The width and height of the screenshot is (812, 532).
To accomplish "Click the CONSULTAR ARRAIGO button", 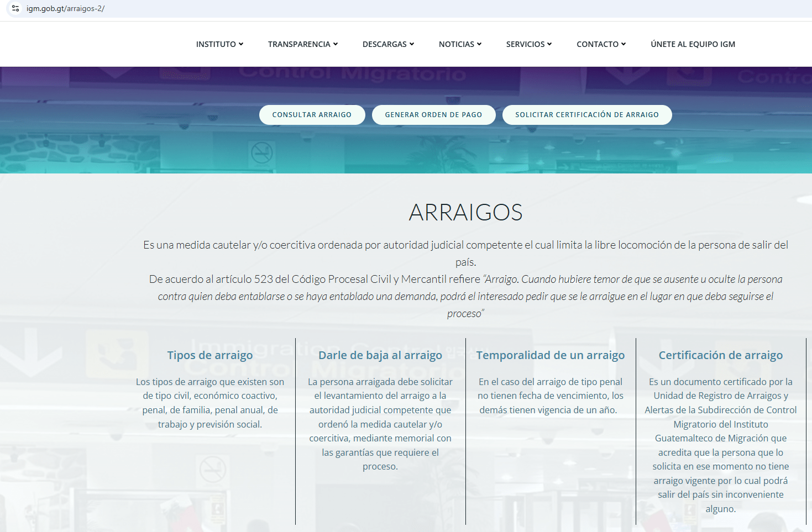I will pyautogui.click(x=312, y=115).
